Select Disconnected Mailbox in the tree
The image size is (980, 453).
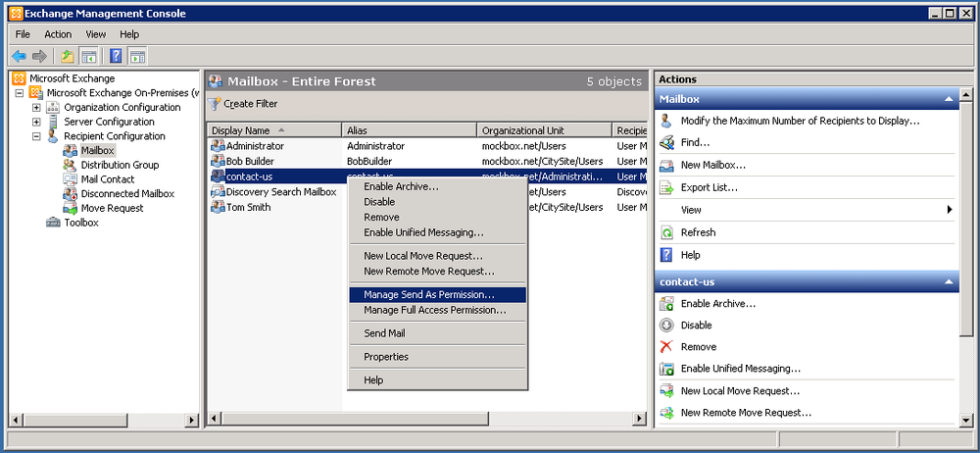point(127,194)
